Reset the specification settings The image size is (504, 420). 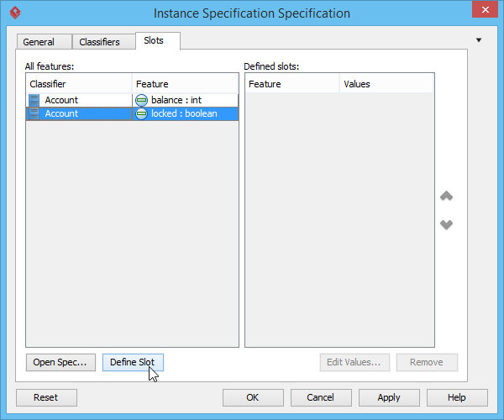pyautogui.click(x=46, y=397)
